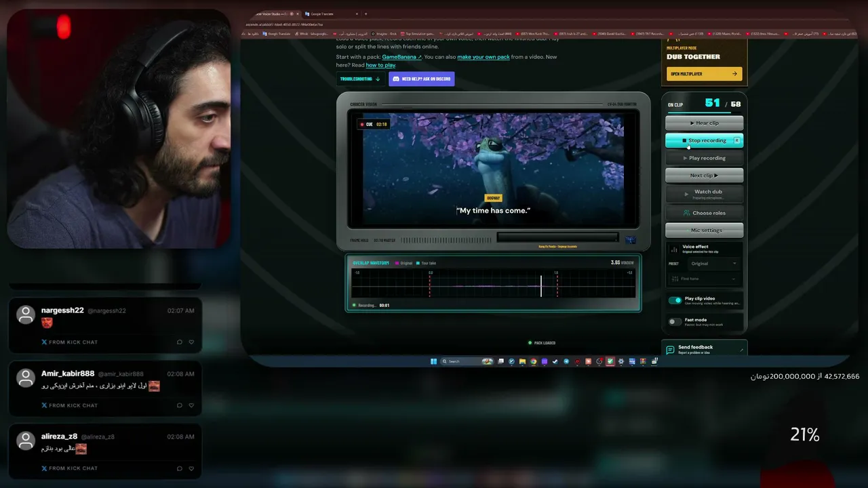This screenshot has height=488, width=868.
Task: Open the GameBanana link
Action: click(401, 57)
